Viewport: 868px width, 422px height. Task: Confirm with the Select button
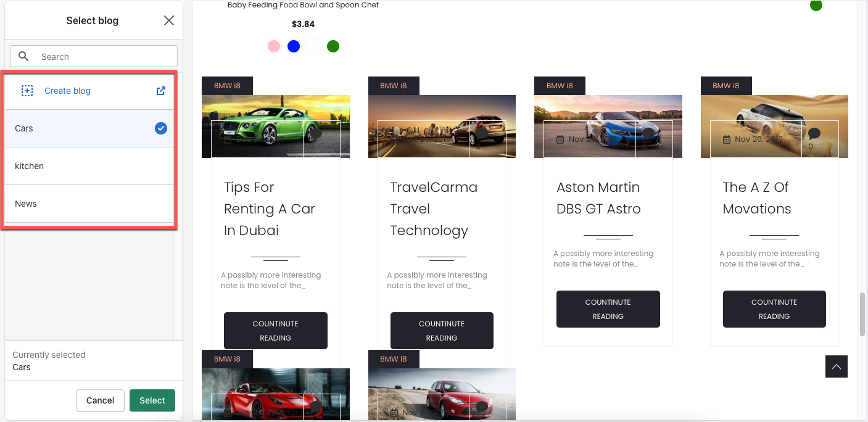click(152, 400)
